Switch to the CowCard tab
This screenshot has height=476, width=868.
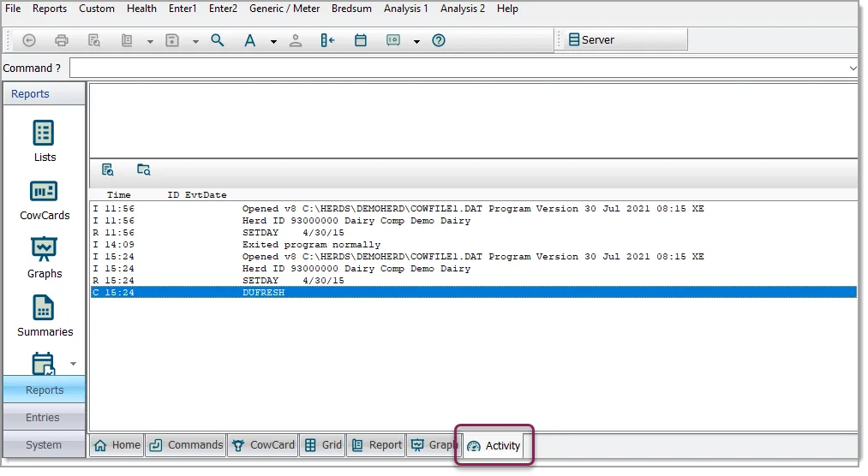[x=263, y=445]
